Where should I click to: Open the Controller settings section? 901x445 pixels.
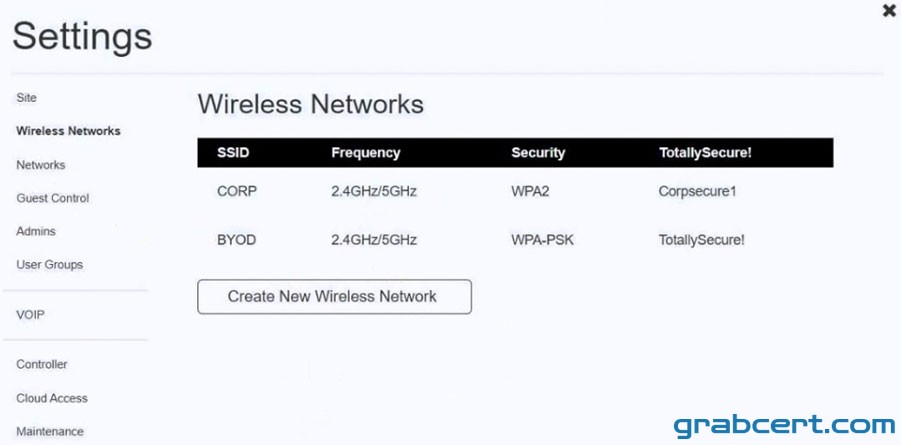click(42, 365)
